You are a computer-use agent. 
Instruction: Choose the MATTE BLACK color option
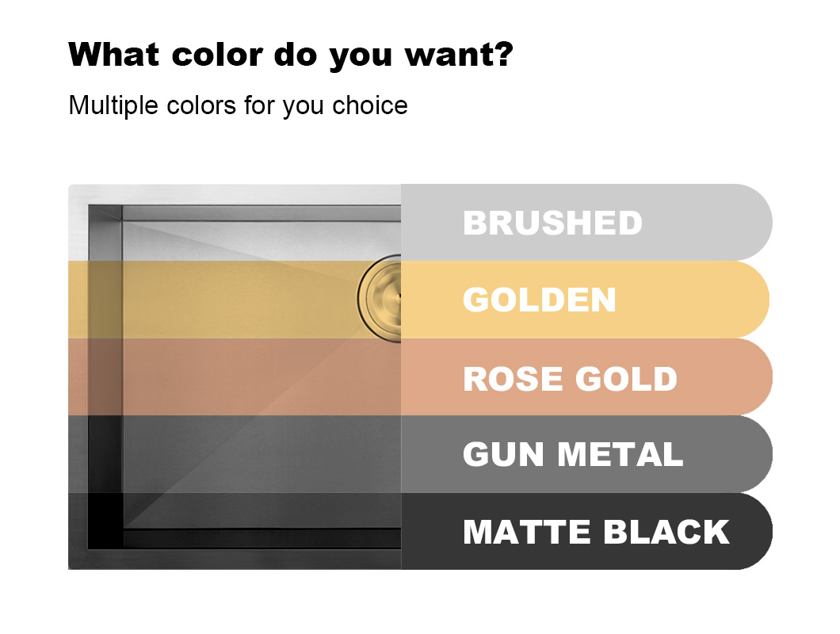click(586, 531)
